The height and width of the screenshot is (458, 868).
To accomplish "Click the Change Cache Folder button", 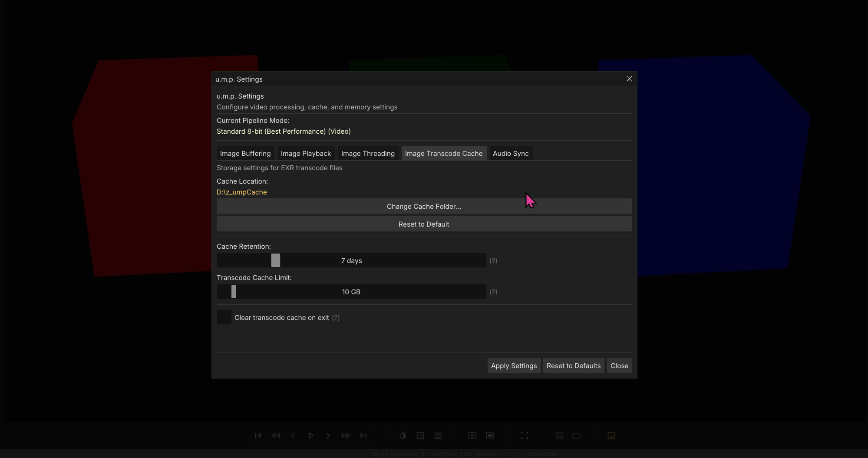I will coord(424,206).
